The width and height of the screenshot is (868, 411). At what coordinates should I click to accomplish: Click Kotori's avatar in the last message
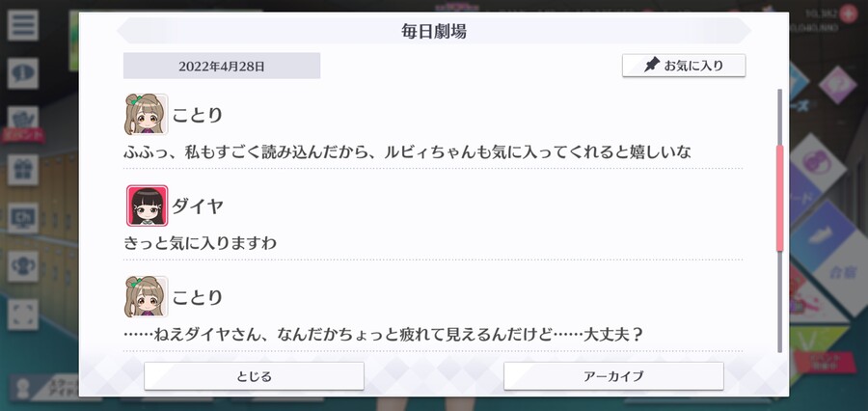click(147, 296)
